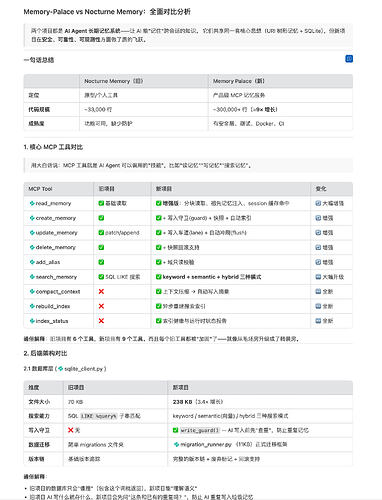
Task: Open the rebuild_index tool link
Action: [x=50, y=306]
